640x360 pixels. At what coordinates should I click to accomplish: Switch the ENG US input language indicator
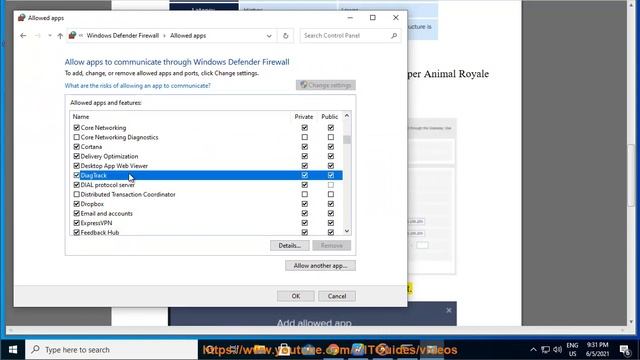tap(572, 349)
